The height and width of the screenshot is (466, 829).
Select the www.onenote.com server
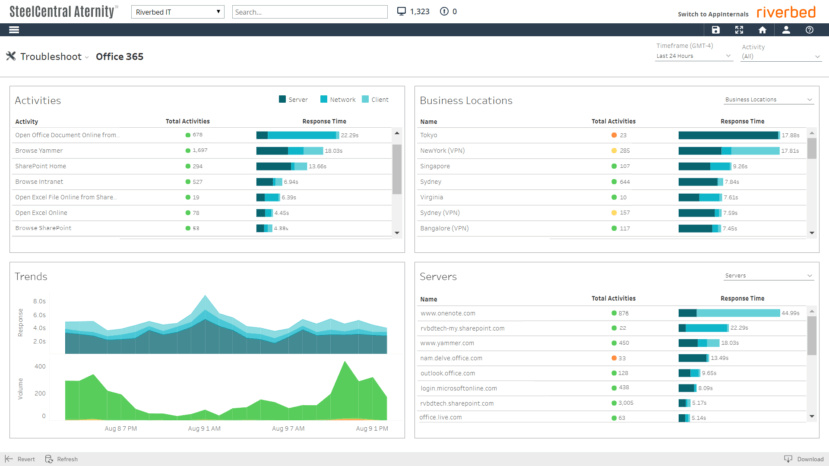[612, 313]
